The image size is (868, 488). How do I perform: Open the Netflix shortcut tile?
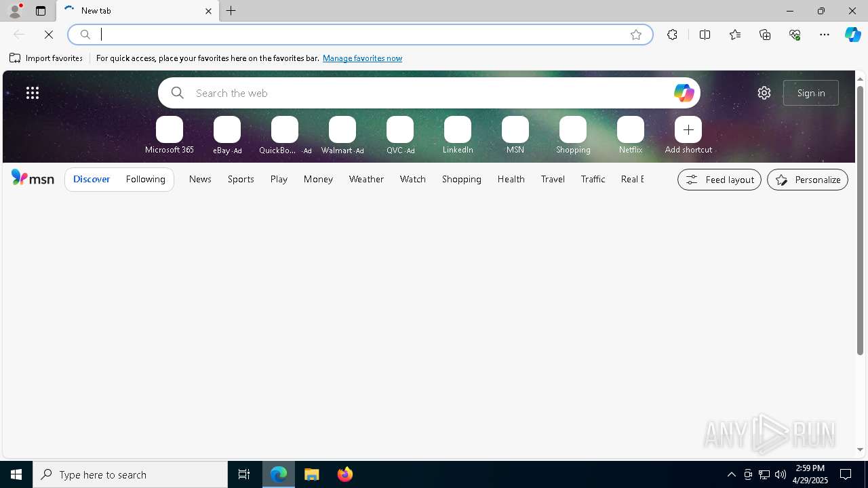click(631, 136)
